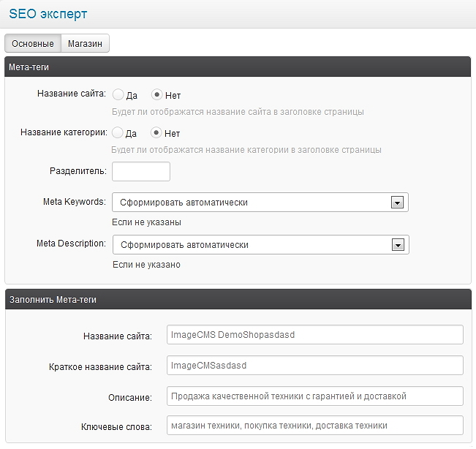This screenshot has height=449, width=476.
Task: Click the SEO эксперт page title
Action: [x=48, y=15]
